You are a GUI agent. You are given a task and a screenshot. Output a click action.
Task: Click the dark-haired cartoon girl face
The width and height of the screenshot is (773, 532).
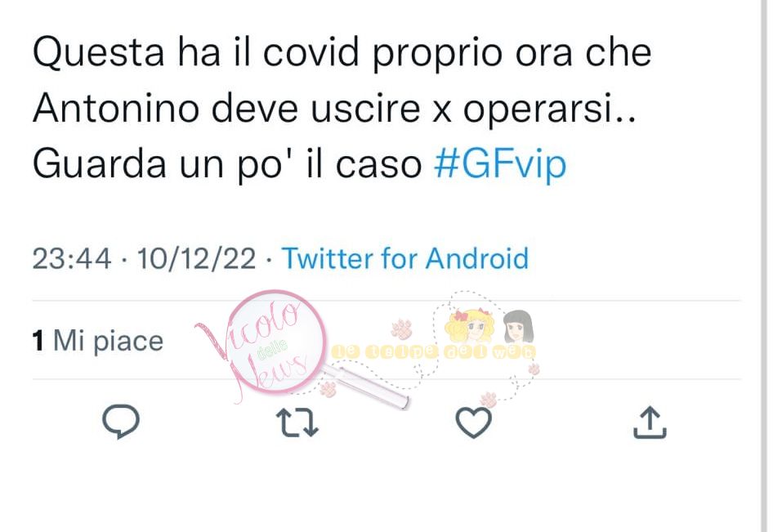click(517, 326)
